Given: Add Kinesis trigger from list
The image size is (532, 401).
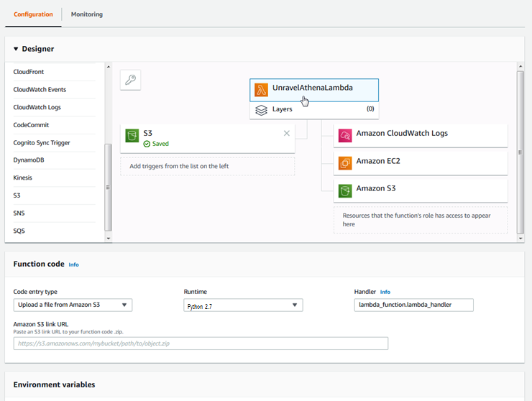Looking at the screenshot, I should point(23,178).
